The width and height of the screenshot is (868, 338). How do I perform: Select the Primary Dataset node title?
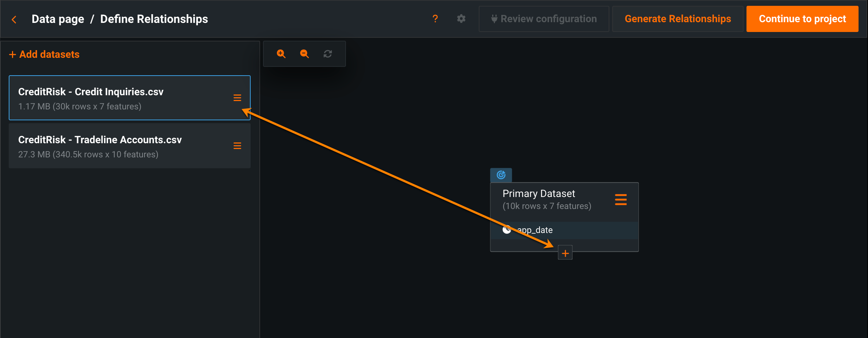click(x=539, y=194)
